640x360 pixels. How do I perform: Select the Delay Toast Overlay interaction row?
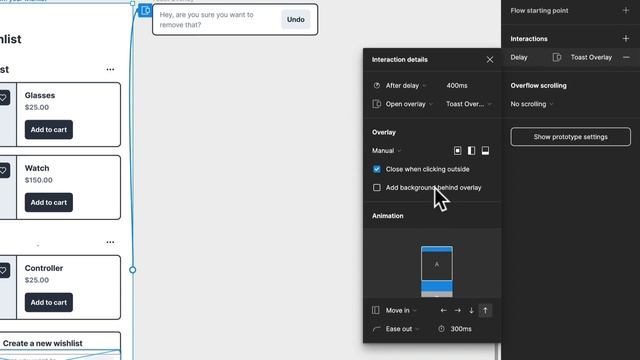[570, 58]
